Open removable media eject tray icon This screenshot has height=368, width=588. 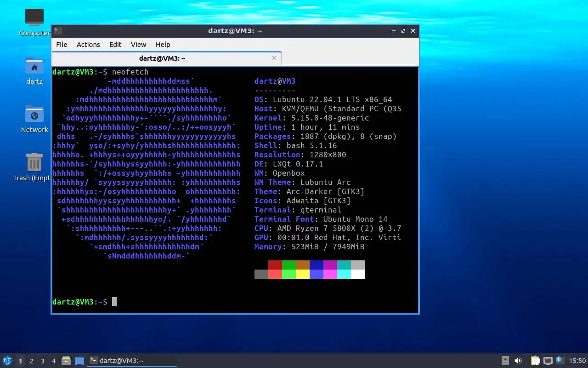pyautogui.click(x=505, y=361)
